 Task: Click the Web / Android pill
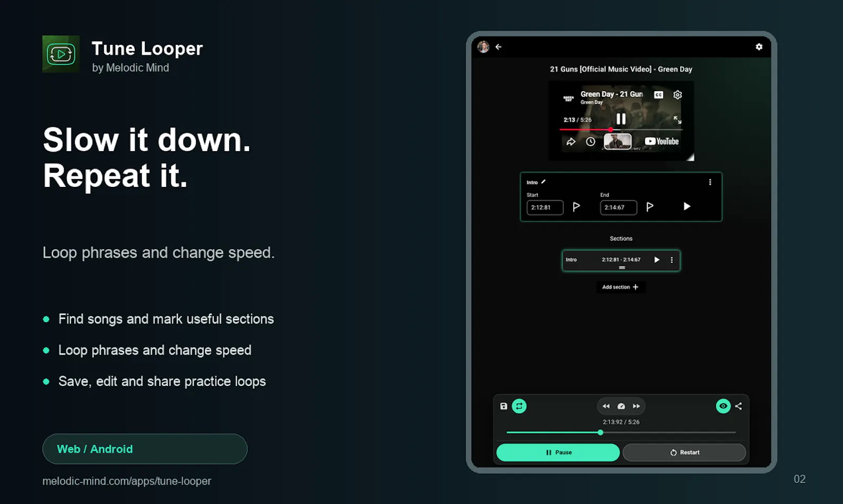145,449
